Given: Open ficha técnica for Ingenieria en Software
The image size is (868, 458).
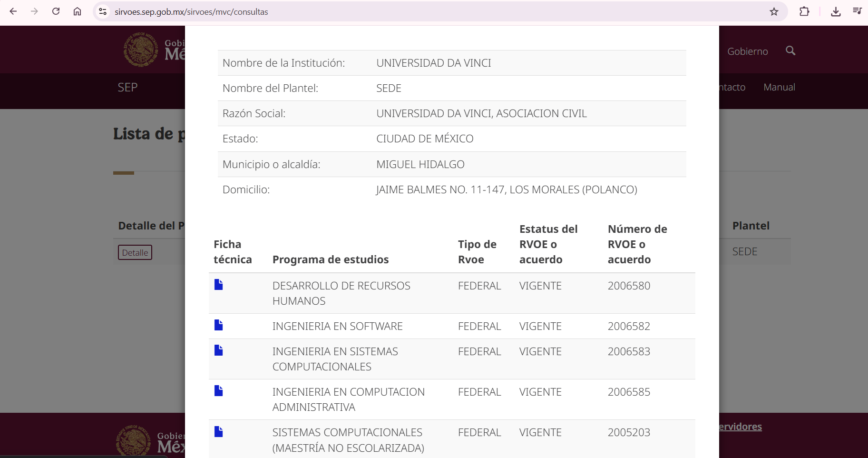Looking at the screenshot, I should click(218, 325).
